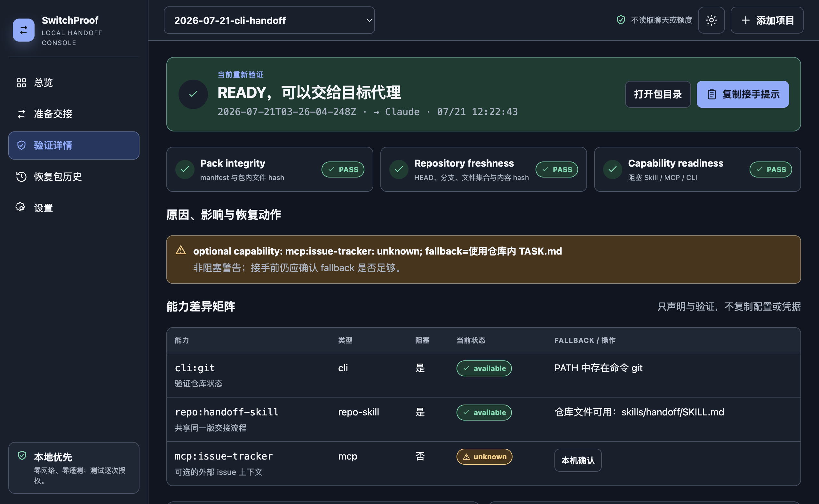This screenshot has width=819, height=504.
Task: Click 'skills/handoff/SKILL.md' fallback text
Action: [672, 412]
